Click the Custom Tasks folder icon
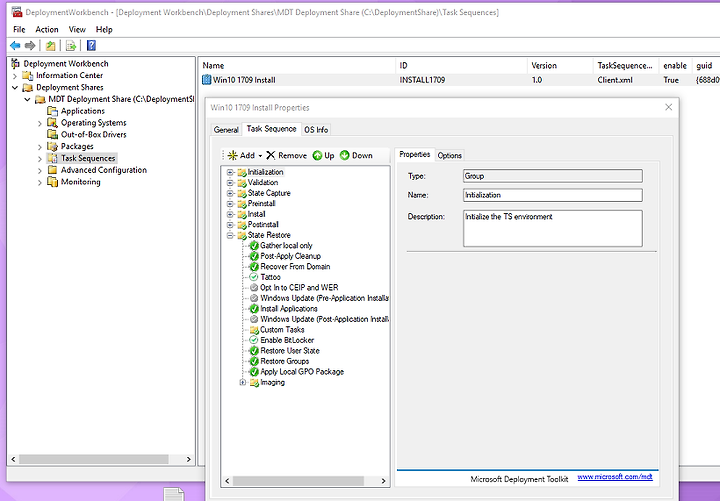 pos(254,330)
